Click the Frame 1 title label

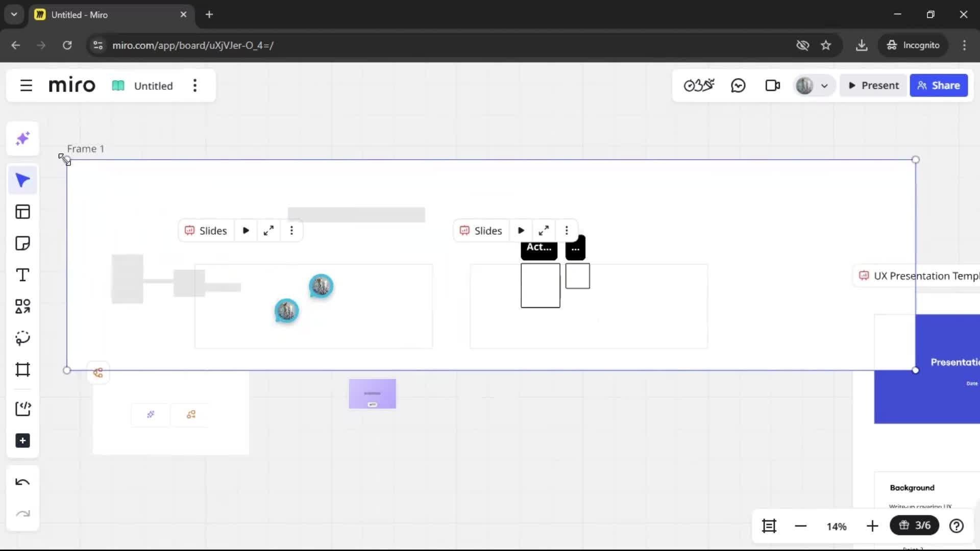[85, 148]
